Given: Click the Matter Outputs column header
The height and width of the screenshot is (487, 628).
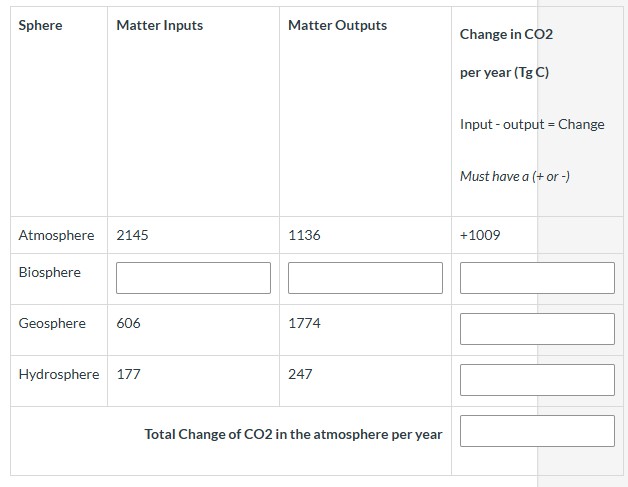Looking at the screenshot, I should [x=337, y=25].
